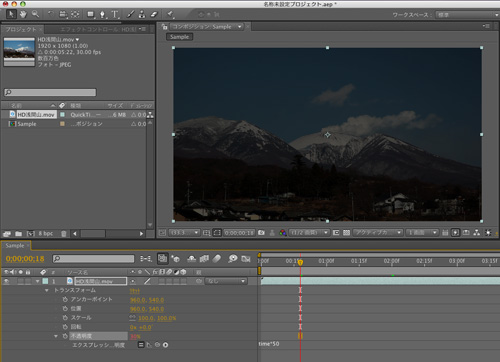Open the RGB channel display icon

coord(283,233)
